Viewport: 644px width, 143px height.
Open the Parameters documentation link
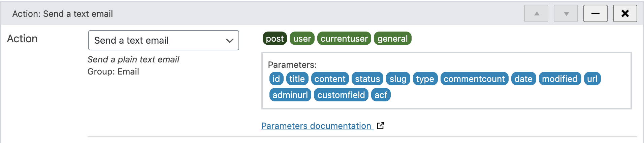click(316, 126)
